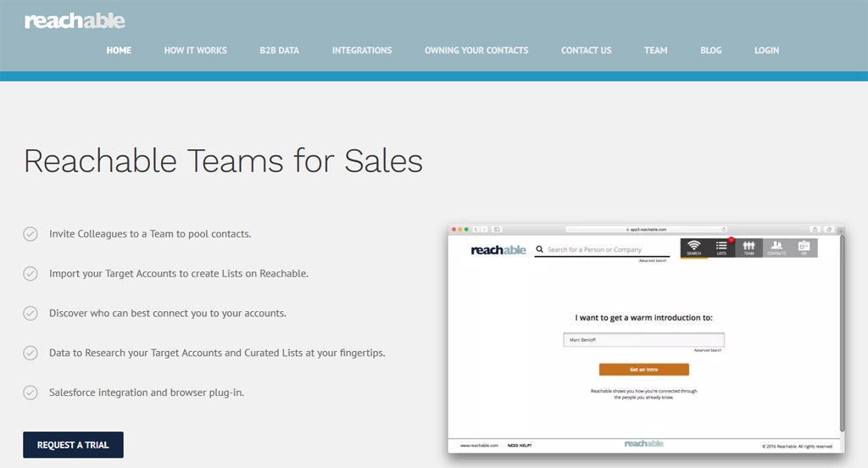The height and width of the screenshot is (468, 868).
Task: Open the LISTS icon in the app toolbar
Action: 721,248
